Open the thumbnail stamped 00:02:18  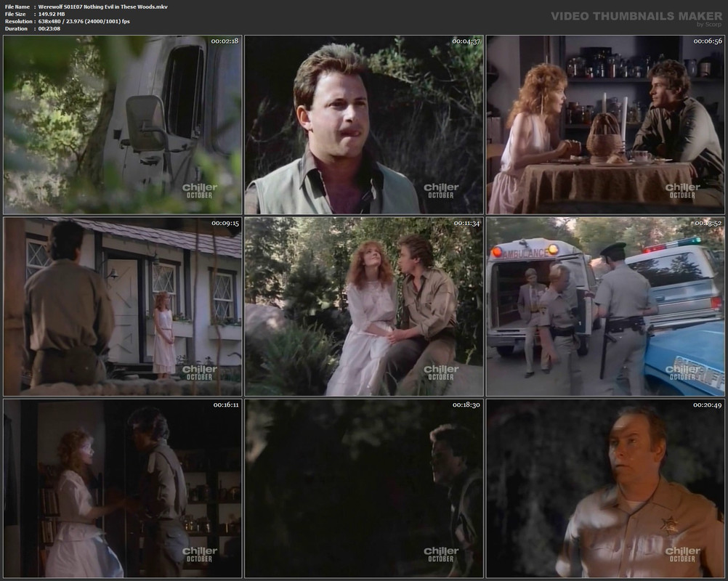pos(123,124)
